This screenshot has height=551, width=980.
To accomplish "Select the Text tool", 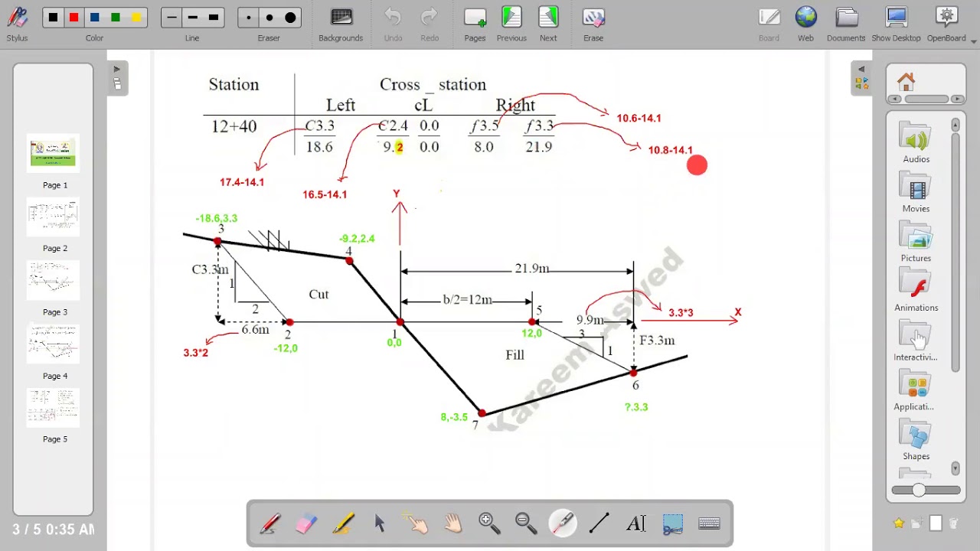I will click(x=636, y=523).
